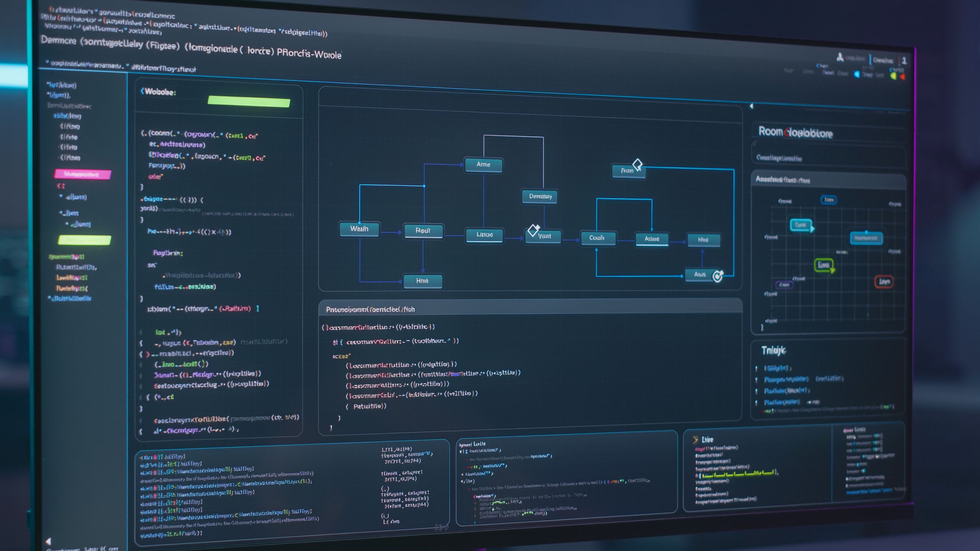
Task: Select the Wash node in the flowchart
Action: (x=359, y=229)
